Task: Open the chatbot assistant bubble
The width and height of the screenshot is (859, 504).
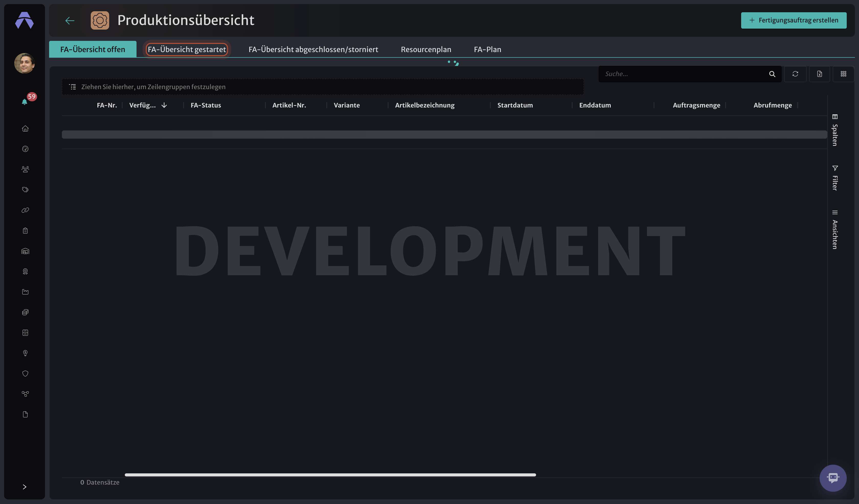Action: [x=833, y=478]
